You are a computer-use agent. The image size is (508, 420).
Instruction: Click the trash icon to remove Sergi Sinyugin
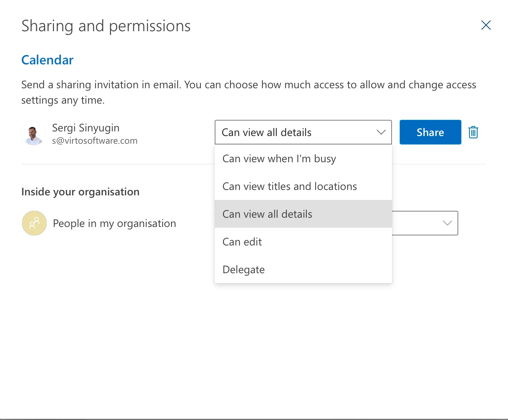(x=473, y=132)
